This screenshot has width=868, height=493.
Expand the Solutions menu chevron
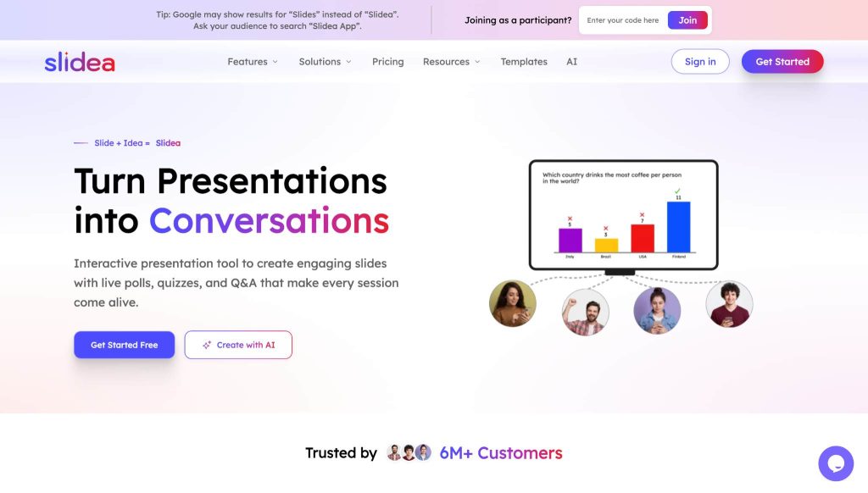click(x=348, y=62)
